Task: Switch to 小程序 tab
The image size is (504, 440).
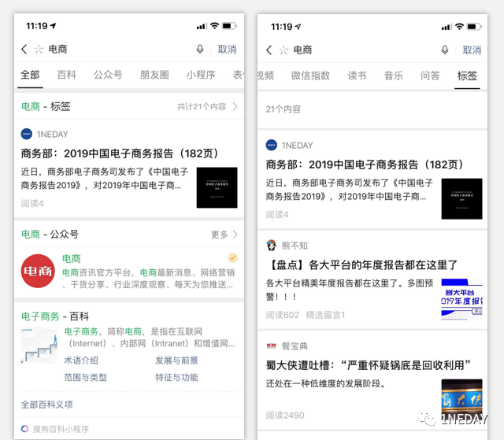Action: pos(201,75)
